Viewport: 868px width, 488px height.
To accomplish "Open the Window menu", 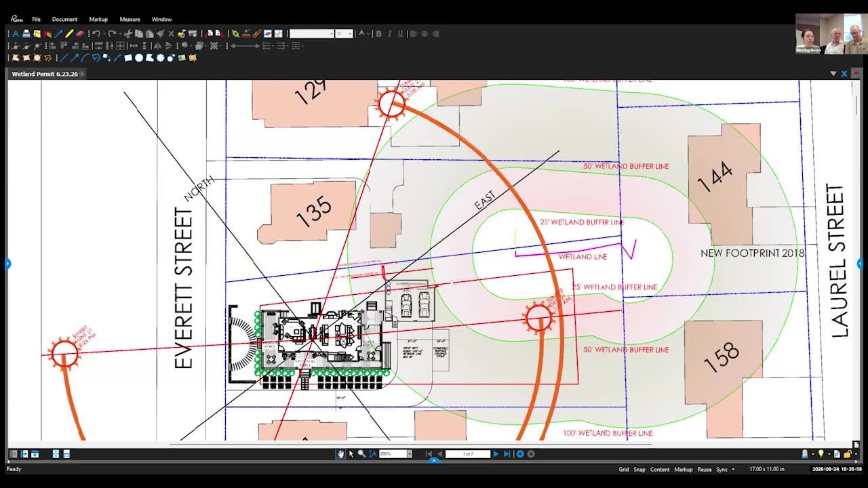I will 161,19.
